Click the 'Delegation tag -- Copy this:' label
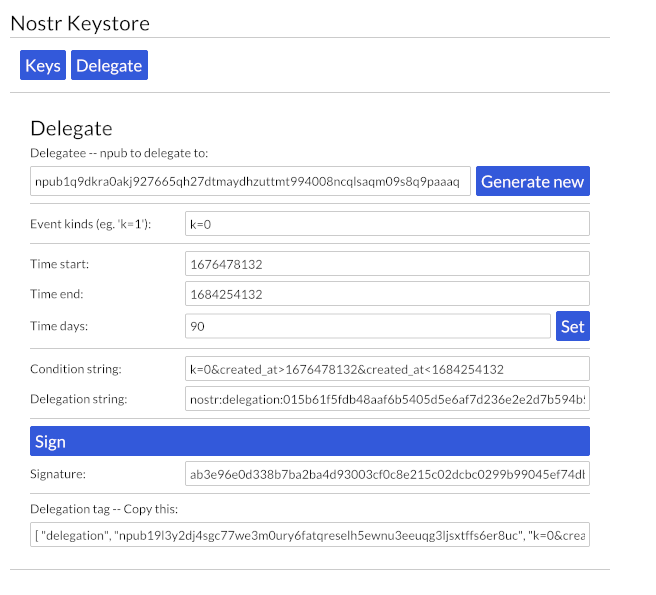The width and height of the screenshot is (656, 595). (104, 509)
